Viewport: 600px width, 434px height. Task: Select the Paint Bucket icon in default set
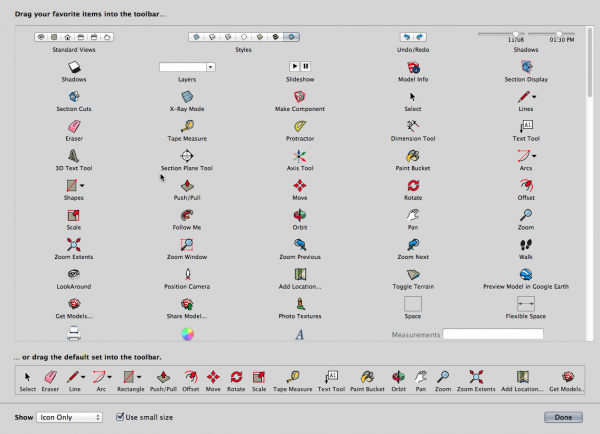367,377
